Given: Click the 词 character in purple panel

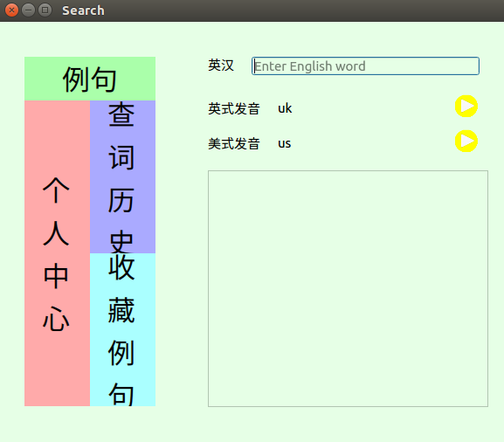Looking at the screenshot, I should click(x=121, y=157).
